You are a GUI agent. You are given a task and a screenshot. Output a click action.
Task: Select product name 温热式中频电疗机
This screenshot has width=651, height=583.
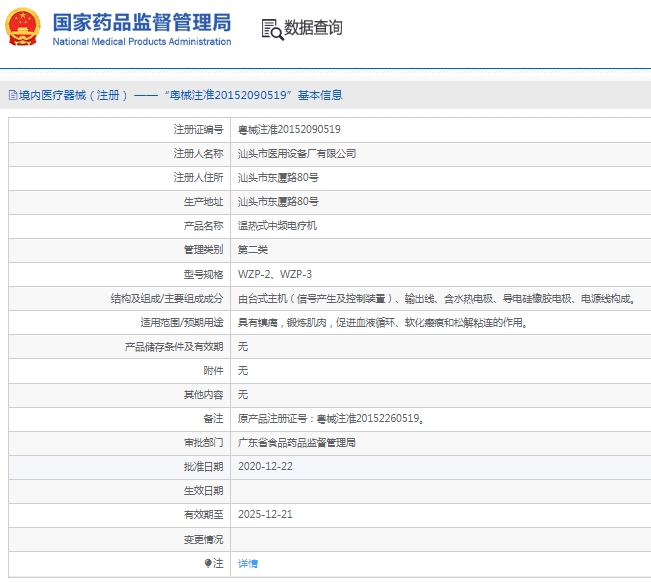[x=277, y=226]
